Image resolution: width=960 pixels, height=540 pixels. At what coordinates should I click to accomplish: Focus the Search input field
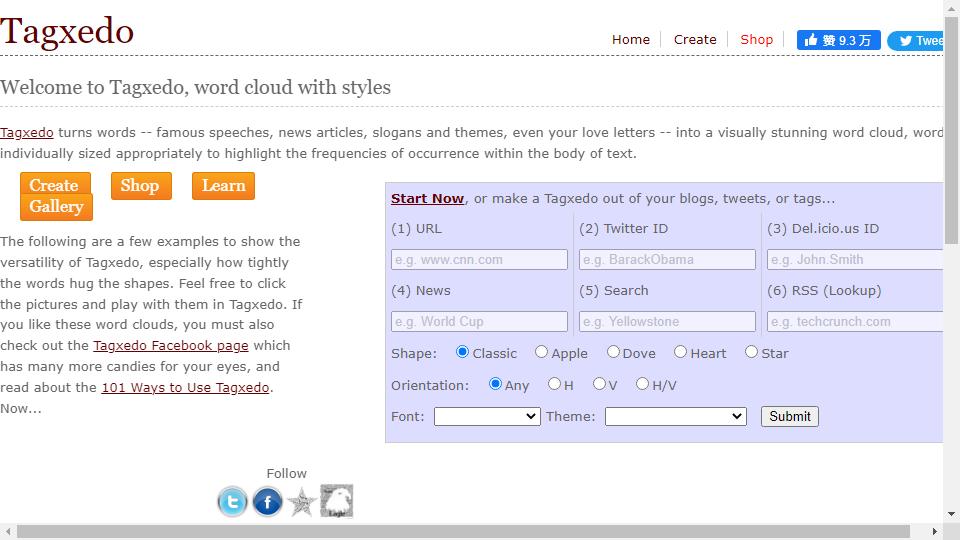(667, 321)
